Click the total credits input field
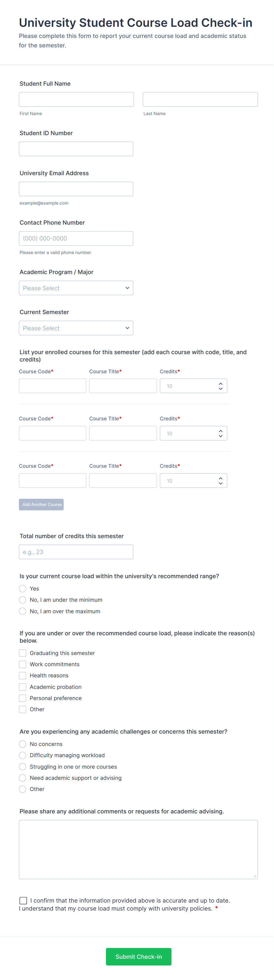Viewport: 274px width, 980px height. (76, 552)
